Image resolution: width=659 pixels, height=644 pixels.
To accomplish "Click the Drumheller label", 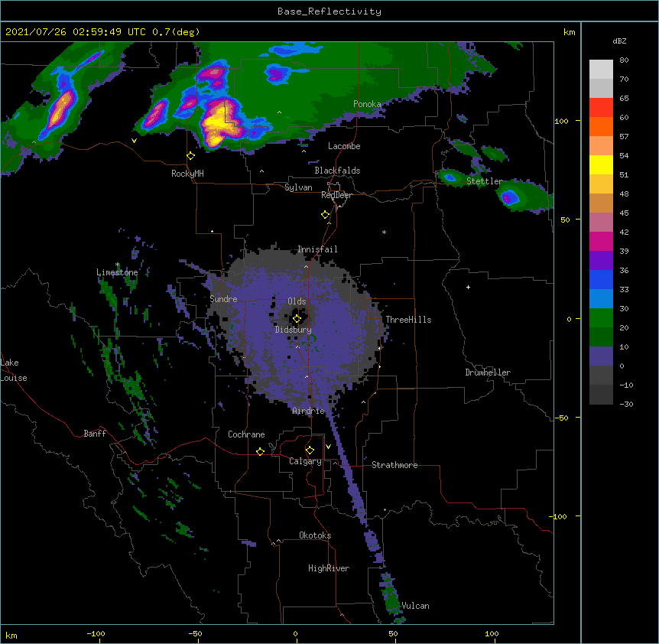I will pos(488,372).
